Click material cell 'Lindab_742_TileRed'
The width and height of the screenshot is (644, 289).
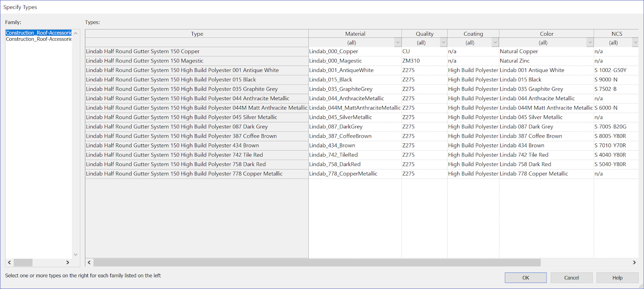[x=355, y=155]
